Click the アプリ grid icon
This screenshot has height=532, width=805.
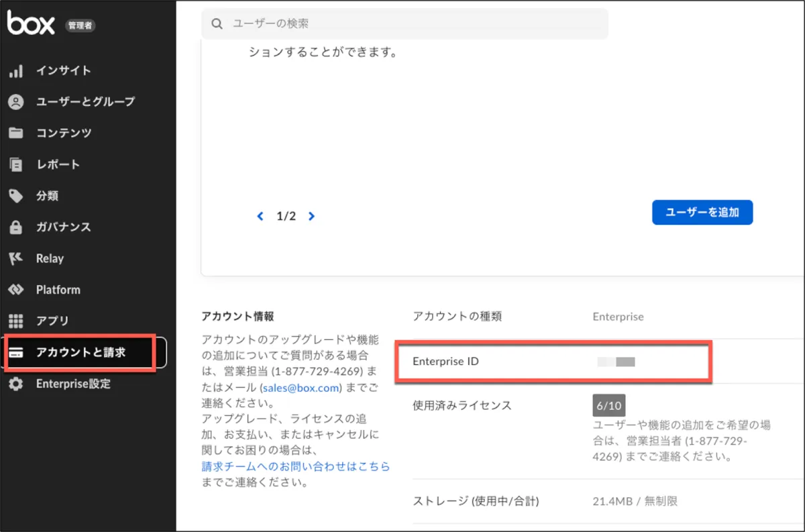[x=15, y=321]
